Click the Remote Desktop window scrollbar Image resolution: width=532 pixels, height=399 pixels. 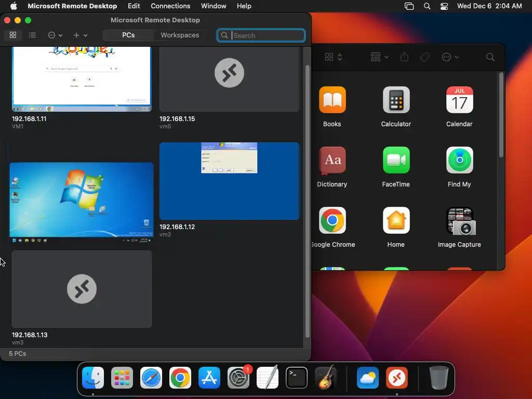(308, 201)
